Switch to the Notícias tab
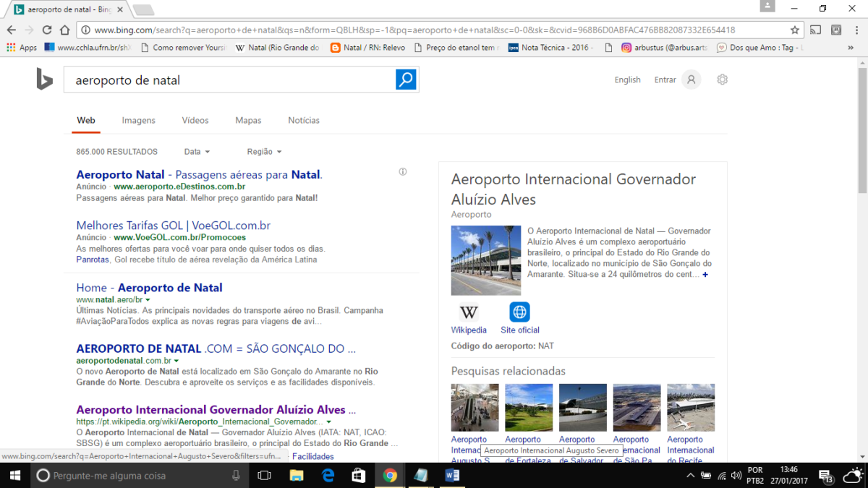This screenshot has width=868, height=488. pyautogui.click(x=304, y=121)
